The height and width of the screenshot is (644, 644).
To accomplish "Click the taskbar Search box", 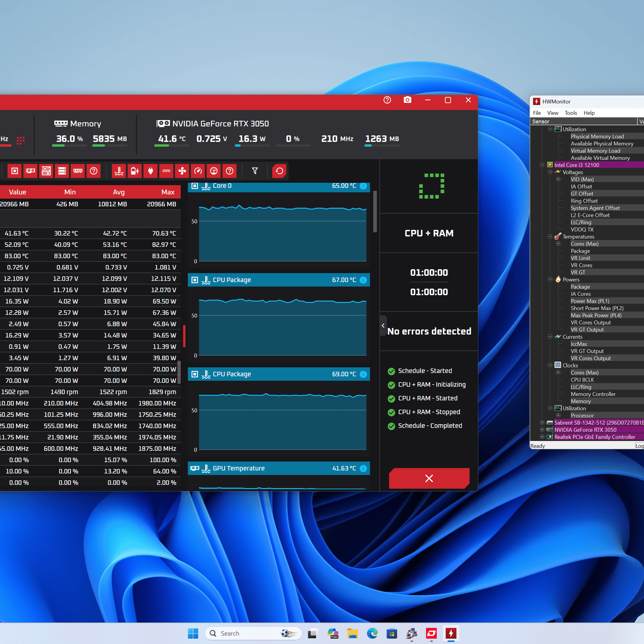I will coord(253,633).
